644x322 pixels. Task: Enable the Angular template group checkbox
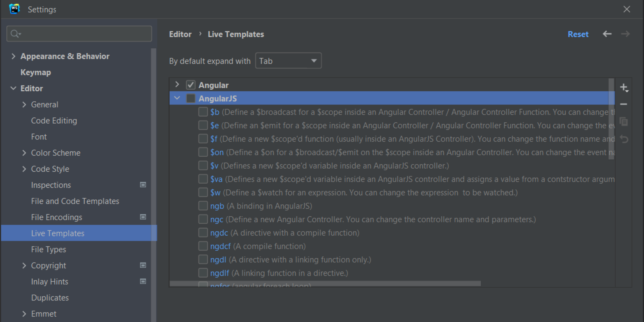[x=190, y=85]
